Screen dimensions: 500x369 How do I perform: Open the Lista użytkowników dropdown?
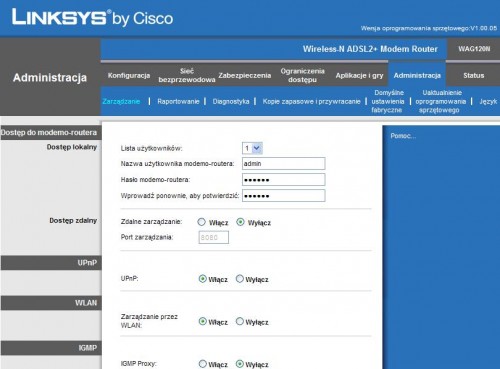[x=252, y=148]
